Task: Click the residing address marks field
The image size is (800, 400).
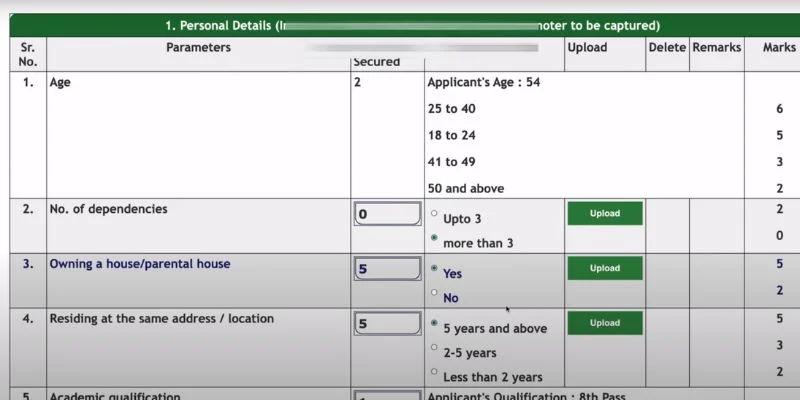Action: coord(387,324)
